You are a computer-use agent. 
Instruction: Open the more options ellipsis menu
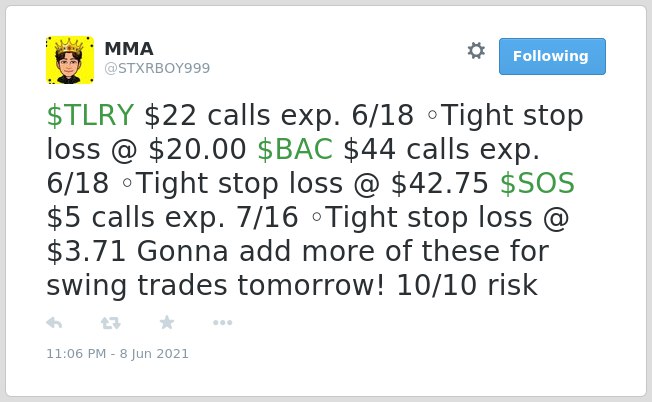click(222, 323)
